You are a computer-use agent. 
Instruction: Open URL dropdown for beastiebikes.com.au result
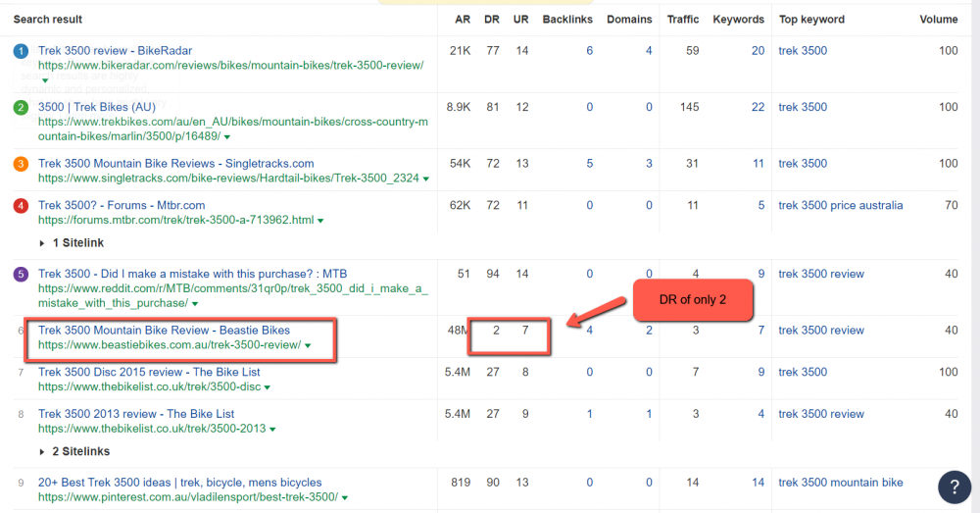[308, 346]
